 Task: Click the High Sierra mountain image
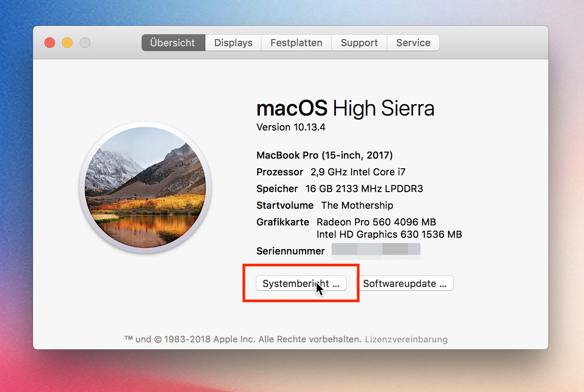point(145,188)
